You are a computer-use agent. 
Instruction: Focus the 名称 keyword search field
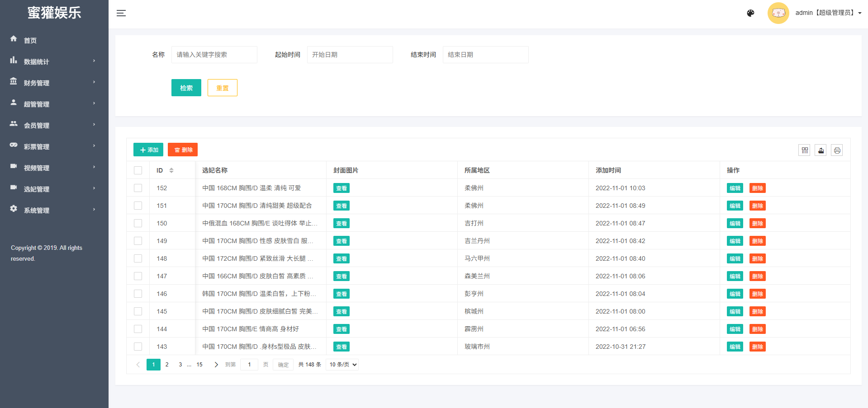point(214,55)
